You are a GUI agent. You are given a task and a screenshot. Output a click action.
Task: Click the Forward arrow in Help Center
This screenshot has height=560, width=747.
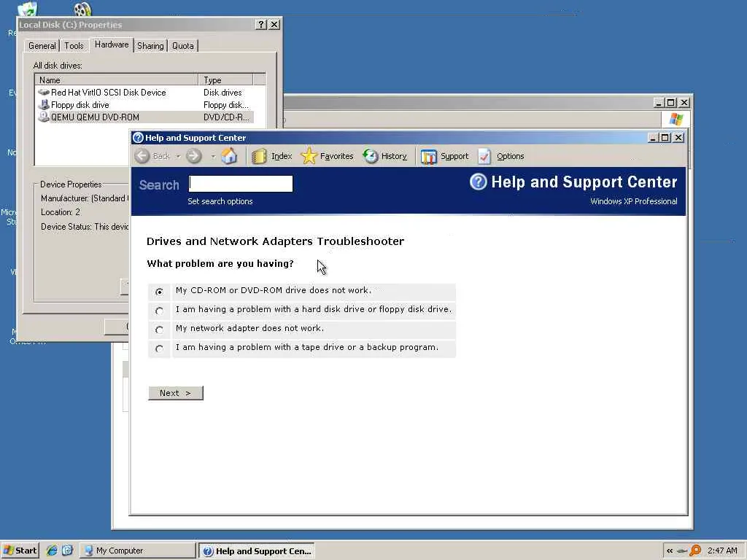point(193,156)
